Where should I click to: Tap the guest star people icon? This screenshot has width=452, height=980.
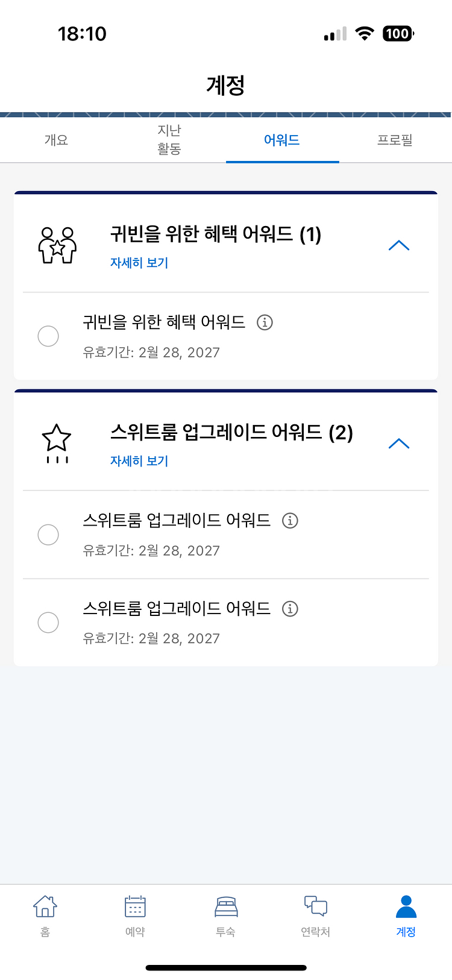point(57,245)
